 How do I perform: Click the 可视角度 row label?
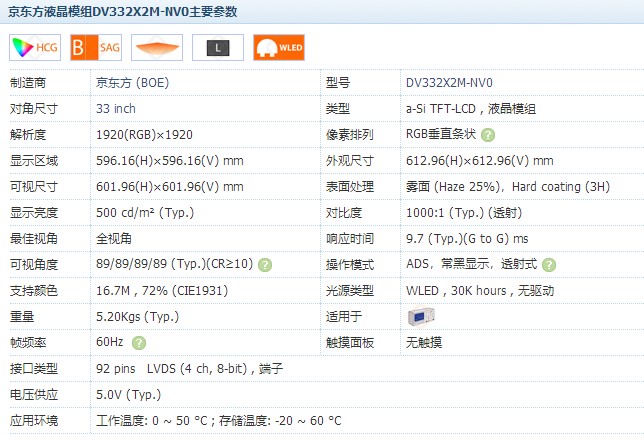tap(34, 265)
